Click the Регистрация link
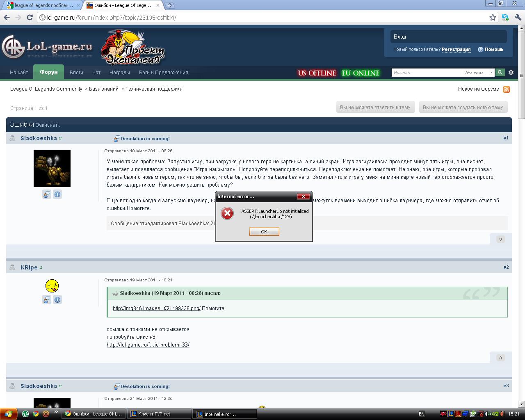This screenshot has width=525, height=420. pyautogui.click(x=456, y=50)
